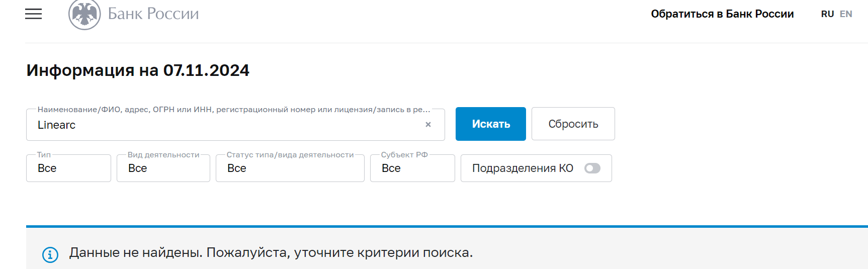Click the Информация на 07.11.2024 heading
Screen dimensions: 868x269
(x=138, y=70)
